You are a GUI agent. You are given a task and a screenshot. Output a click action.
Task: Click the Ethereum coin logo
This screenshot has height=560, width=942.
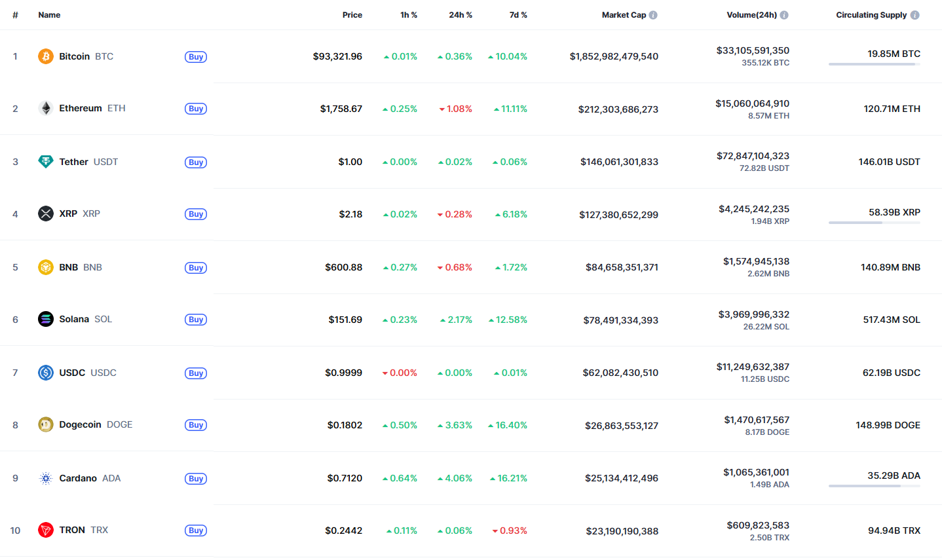pos(45,108)
